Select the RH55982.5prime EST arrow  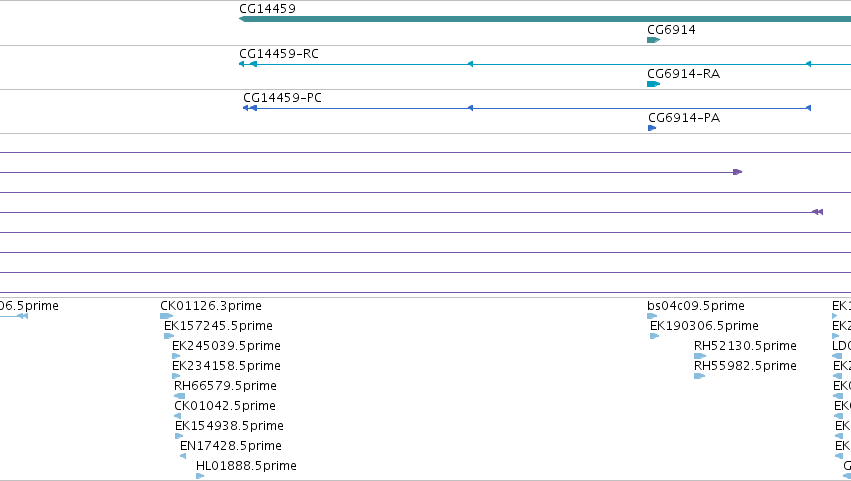point(700,376)
